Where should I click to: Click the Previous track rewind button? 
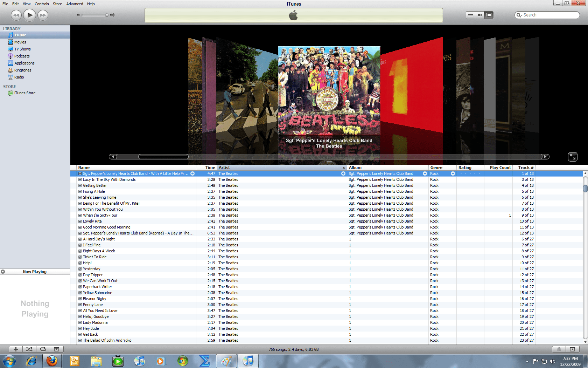16,15
